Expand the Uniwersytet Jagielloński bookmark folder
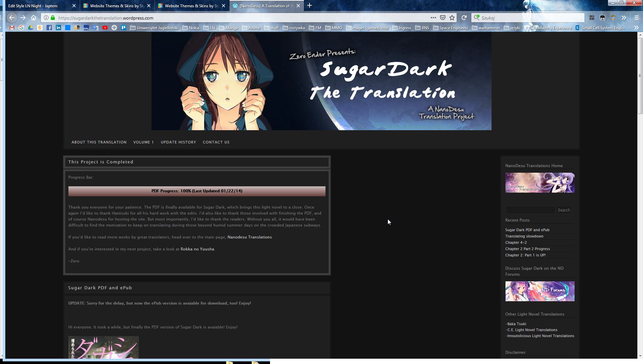The width and height of the screenshot is (643, 364). [154, 28]
